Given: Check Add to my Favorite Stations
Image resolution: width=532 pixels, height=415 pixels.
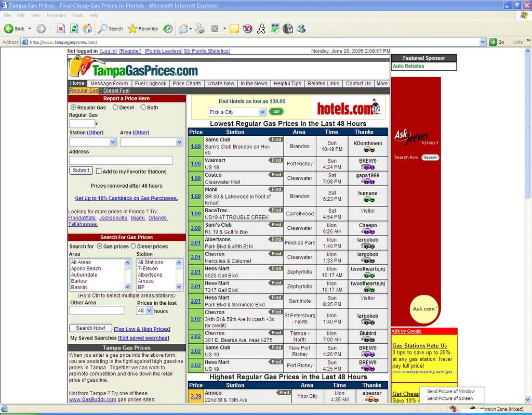Looking at the screenshot, I should (99, 172).
